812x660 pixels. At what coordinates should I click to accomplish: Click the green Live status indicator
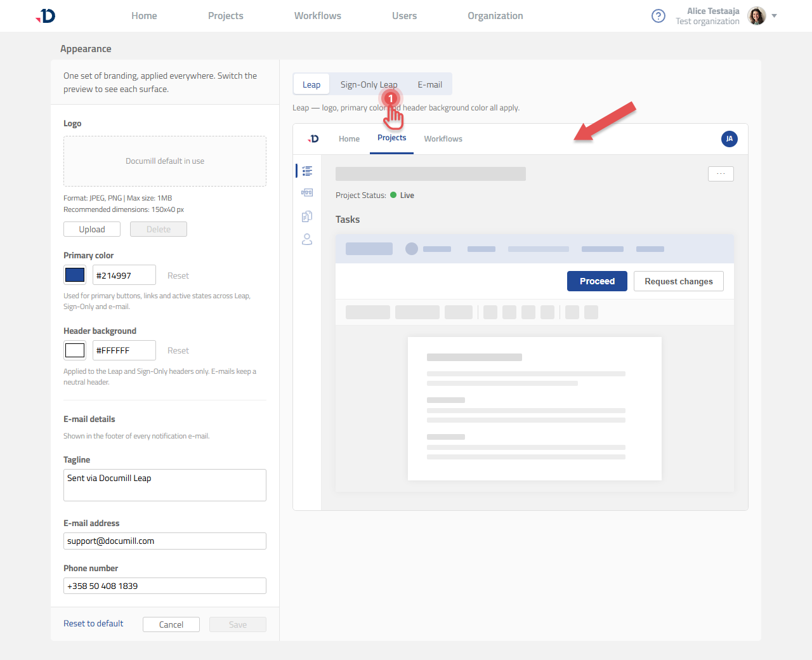coord(393,195)
